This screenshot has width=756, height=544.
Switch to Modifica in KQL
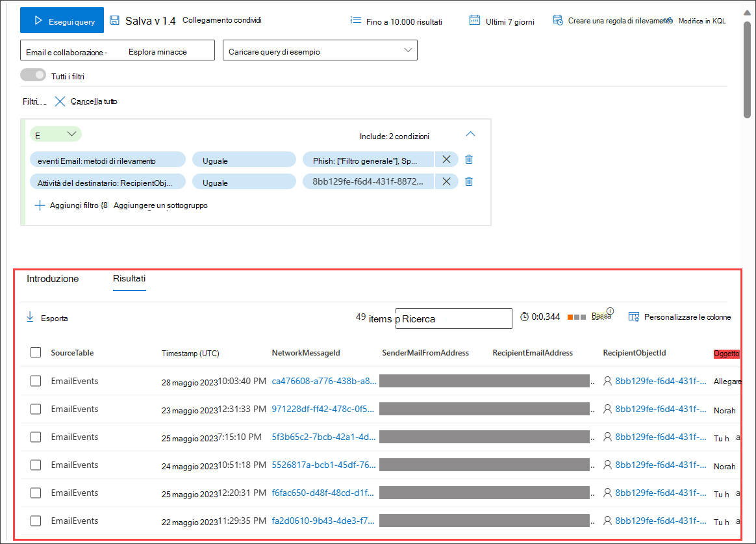click(x=702, y=21)
